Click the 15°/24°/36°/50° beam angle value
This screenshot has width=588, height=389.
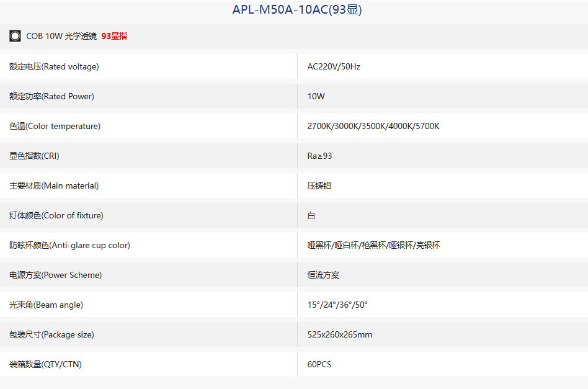[x=337, y=305]
